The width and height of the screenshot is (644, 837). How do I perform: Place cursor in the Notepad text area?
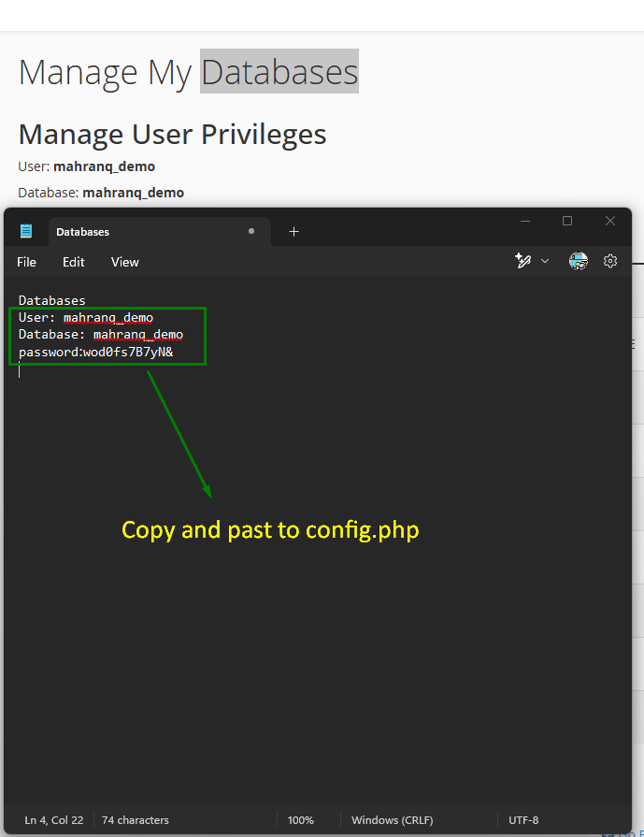pyautogui.click(x=280, y=421)
